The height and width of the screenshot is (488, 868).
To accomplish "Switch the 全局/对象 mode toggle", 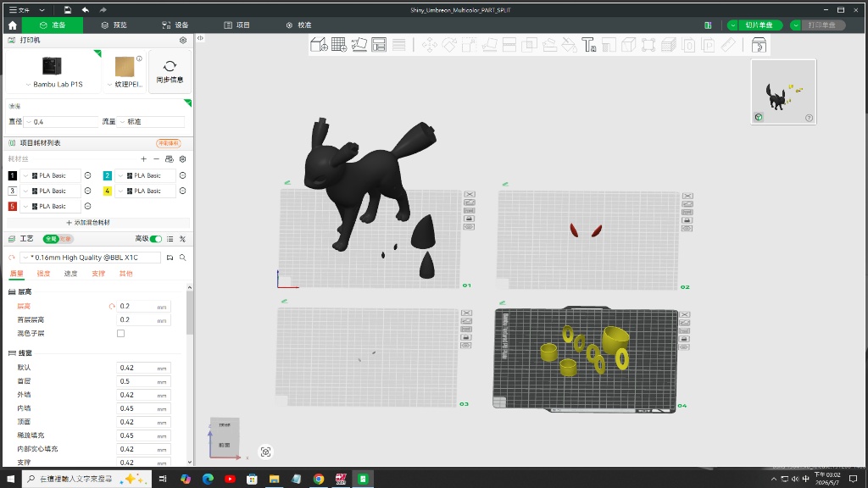I will [58, 239].
